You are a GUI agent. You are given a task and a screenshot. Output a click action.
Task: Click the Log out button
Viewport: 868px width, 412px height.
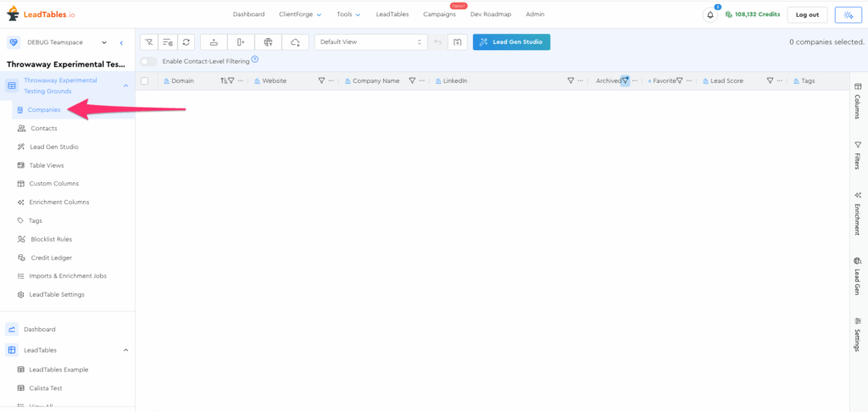point(807,14)
